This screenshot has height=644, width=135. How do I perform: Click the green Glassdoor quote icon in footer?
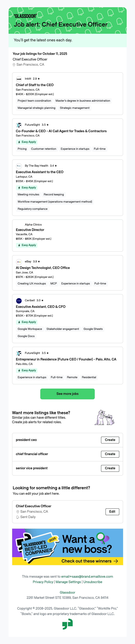[67, 624]
